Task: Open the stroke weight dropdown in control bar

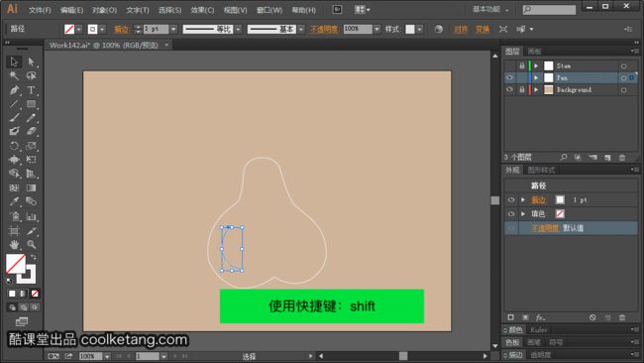Action: pyautogui.click(x=173, y=29)
